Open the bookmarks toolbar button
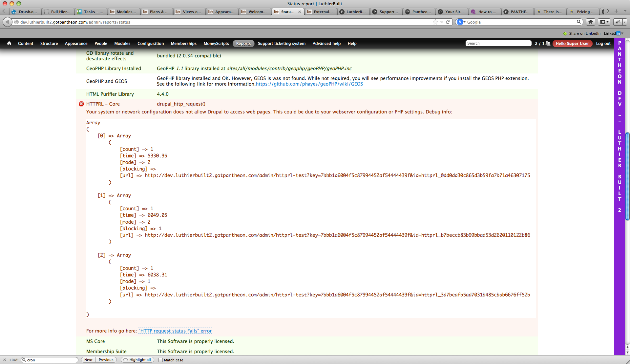Image resolution: width=630 pixels, height=364 pixels. coord(604,22)
